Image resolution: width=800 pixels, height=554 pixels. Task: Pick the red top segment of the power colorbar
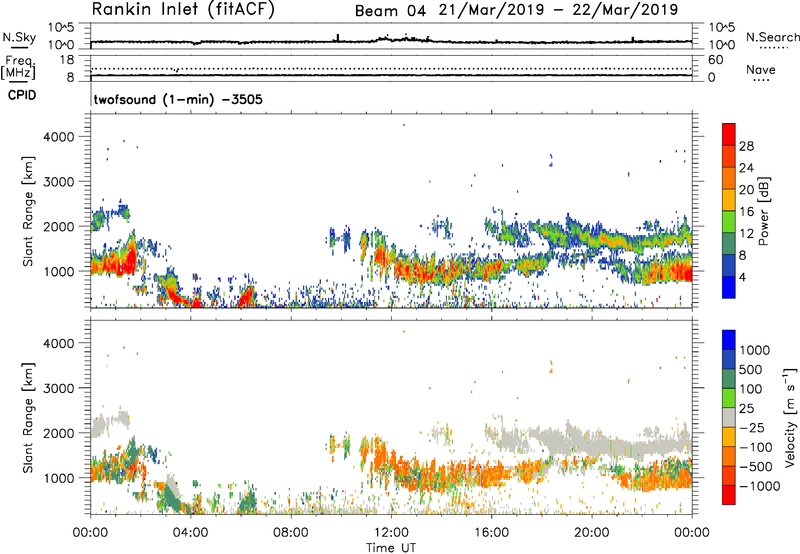(x=729, y=135)
